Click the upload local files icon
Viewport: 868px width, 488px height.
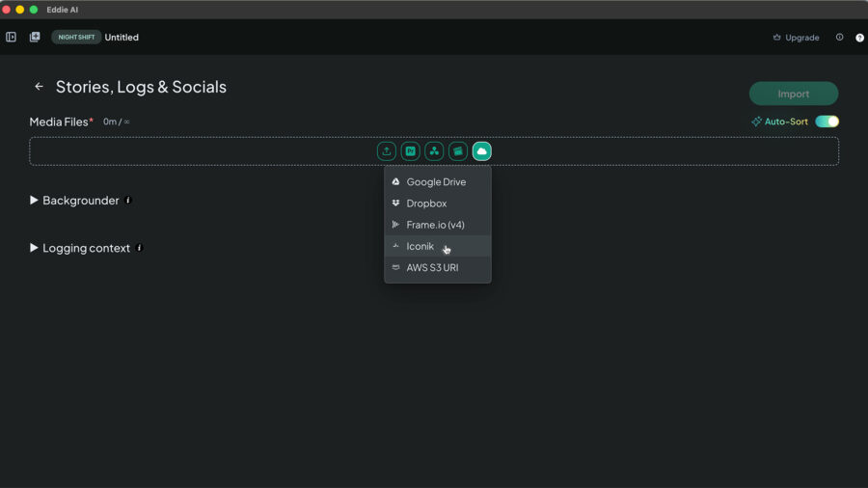pos(387,151)
